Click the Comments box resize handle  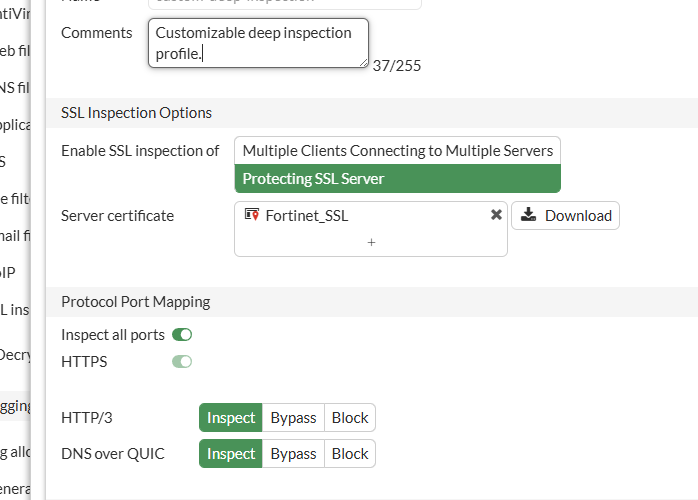(362, 62)
